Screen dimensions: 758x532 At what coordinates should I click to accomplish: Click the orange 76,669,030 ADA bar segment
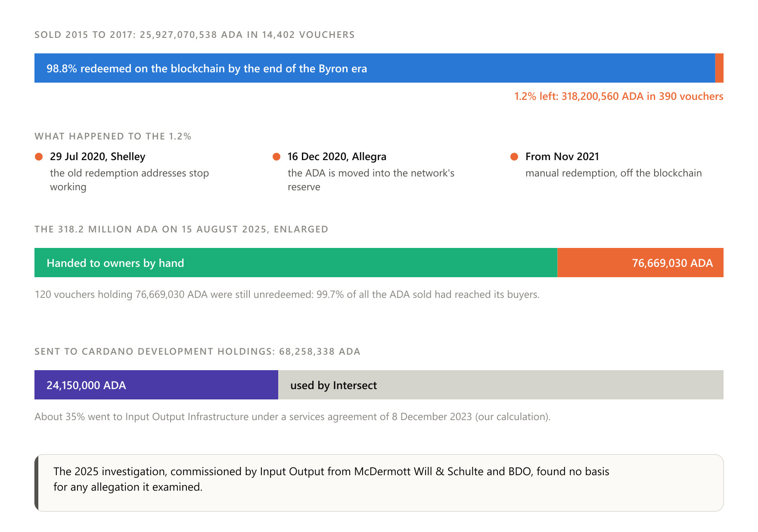[x=640, y=263]
